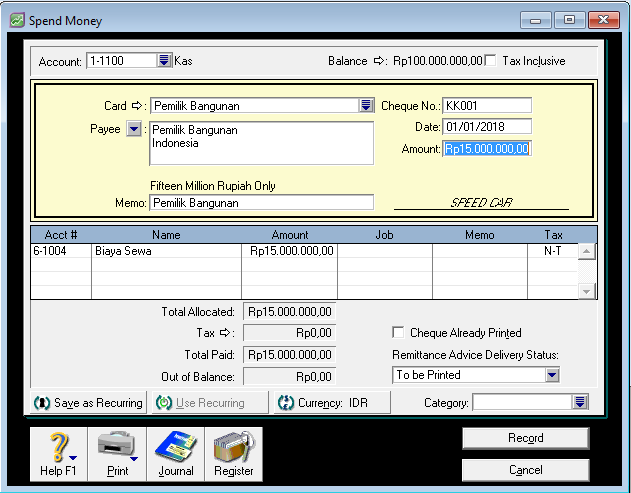This screenshot has height=493, width=631.
Task: Click Total Allocated value field
Action: 289,311
